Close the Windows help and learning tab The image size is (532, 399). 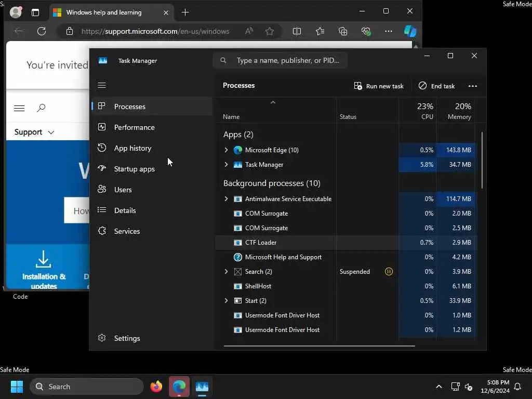click(166, 12)
